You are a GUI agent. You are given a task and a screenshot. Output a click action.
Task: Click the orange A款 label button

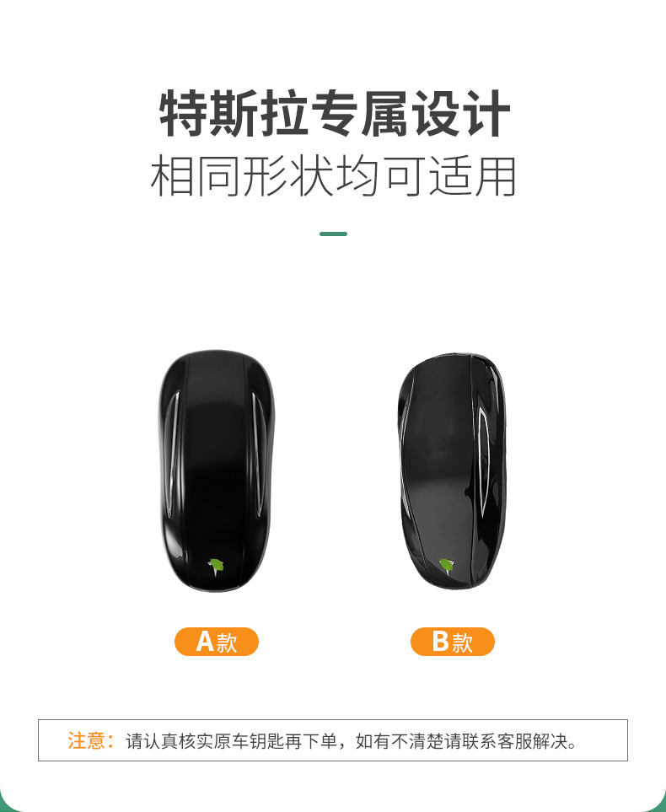(x=217, y=642)
